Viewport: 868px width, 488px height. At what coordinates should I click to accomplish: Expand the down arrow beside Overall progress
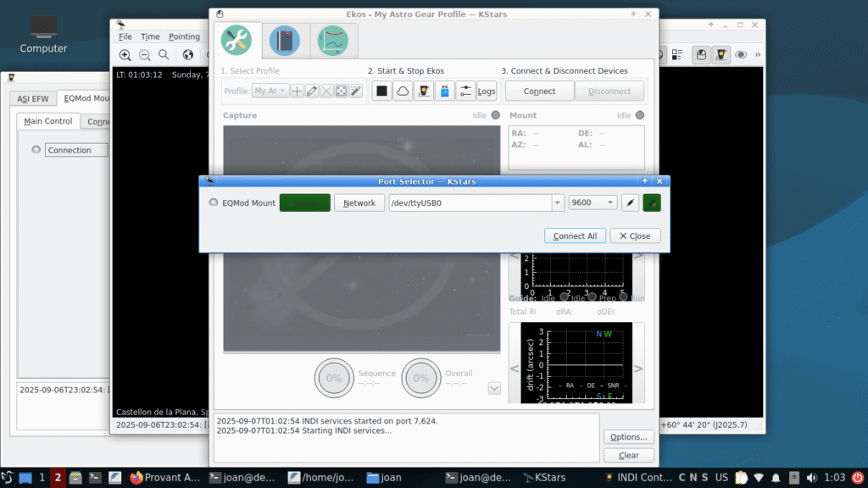click(494, 388)
